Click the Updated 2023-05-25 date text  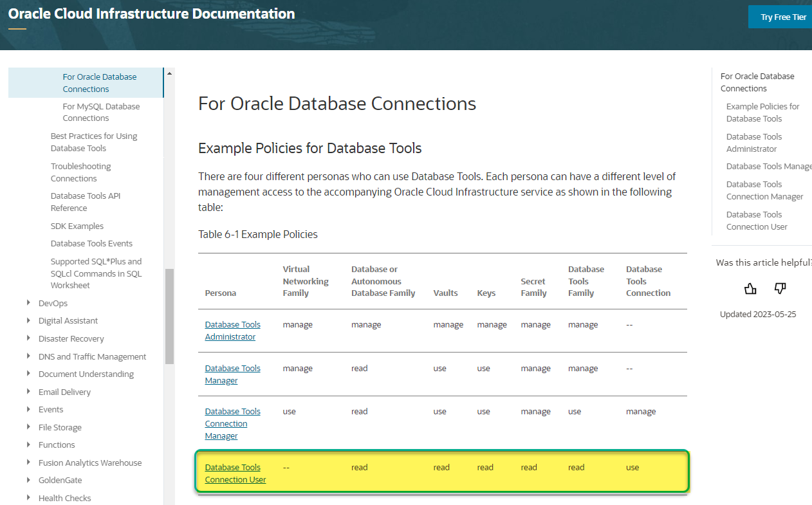coord(758,314)
